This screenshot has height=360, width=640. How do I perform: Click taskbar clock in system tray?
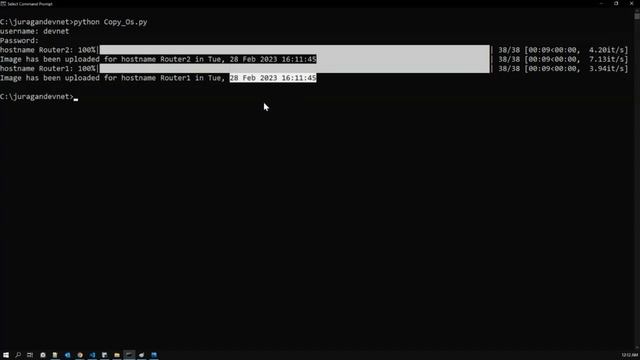click(629, 355)
